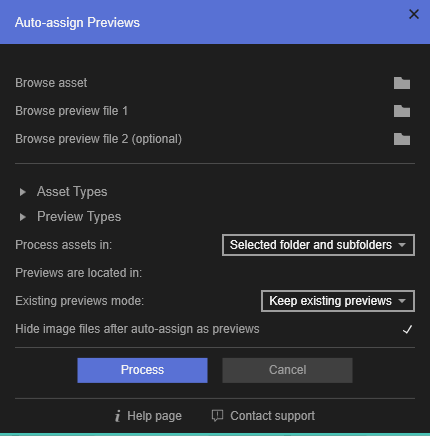Click Hide image files after auto-assign label
This screenshot has height=436, width=430.
pos(137,329)
